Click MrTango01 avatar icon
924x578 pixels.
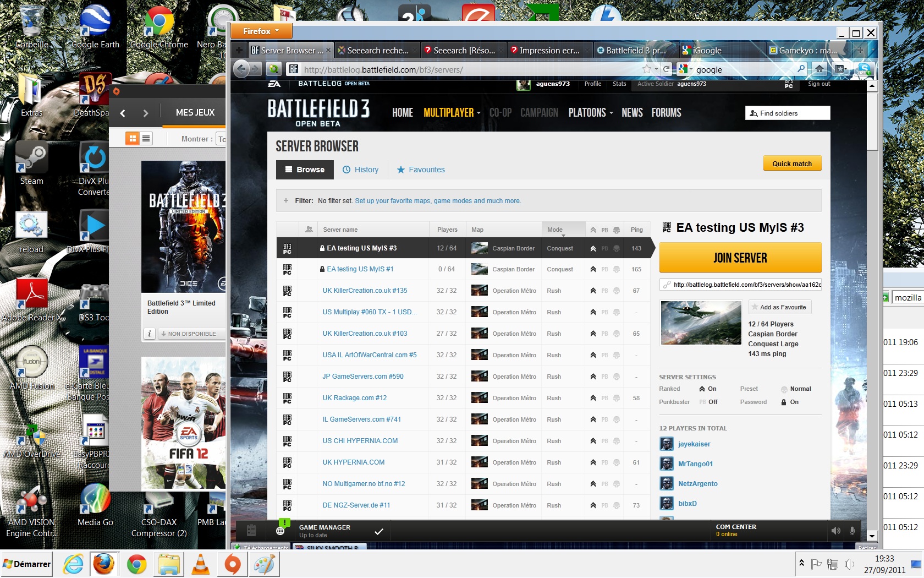click(x=667, y=464)
